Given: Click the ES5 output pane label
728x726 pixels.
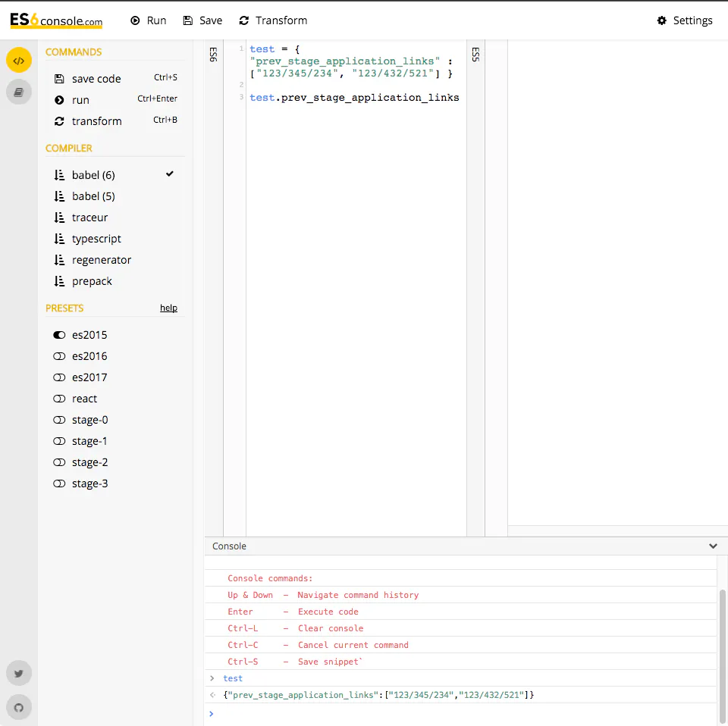Looking at the screenshot, I should pyautogui.click(x=476, y=55).
